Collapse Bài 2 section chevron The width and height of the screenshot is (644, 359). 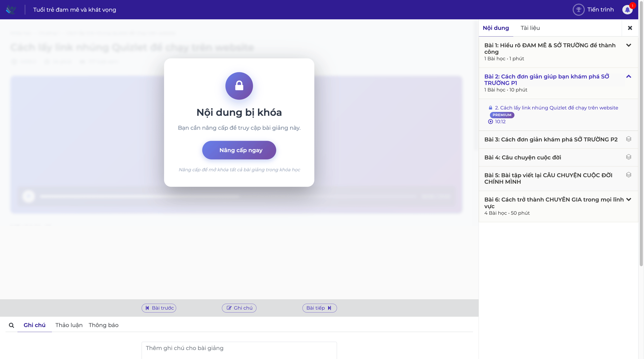[x=629, y=76]
